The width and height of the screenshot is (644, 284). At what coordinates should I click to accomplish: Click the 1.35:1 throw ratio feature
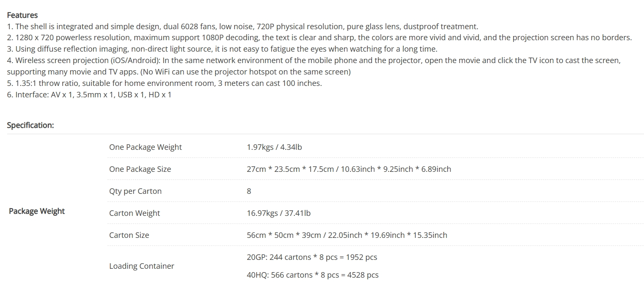pos(165,83)
